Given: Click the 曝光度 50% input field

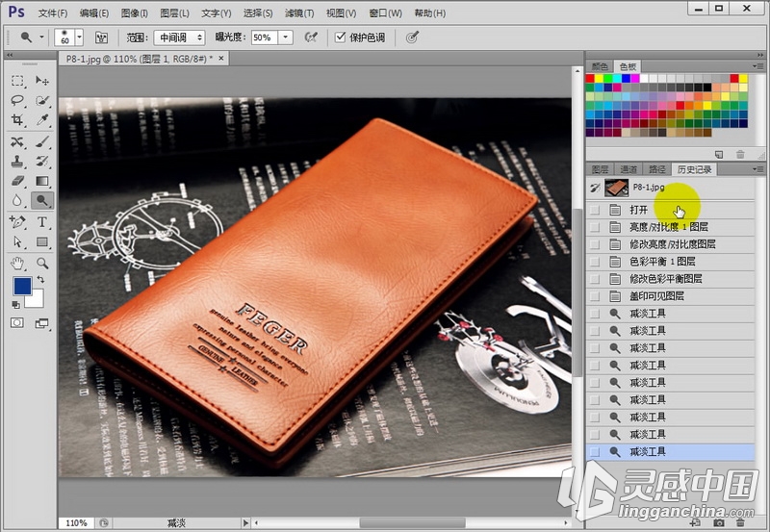Looking at the screenshot, I should pos(266,38).
